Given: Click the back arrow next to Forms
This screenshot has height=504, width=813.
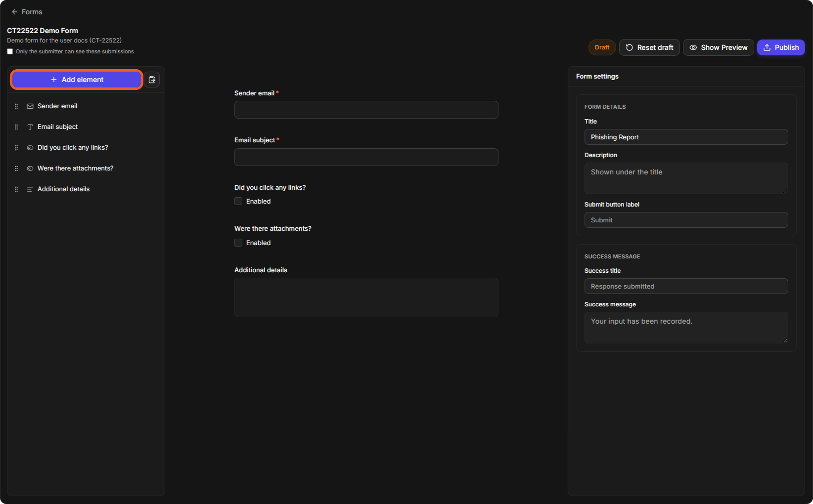Looking at the screenshot, I should (15, 12).
